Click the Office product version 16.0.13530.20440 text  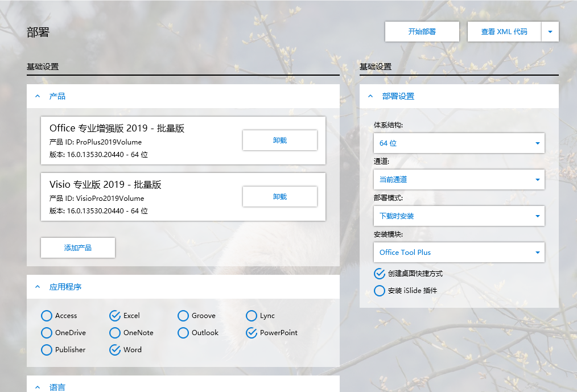[98, 155]
